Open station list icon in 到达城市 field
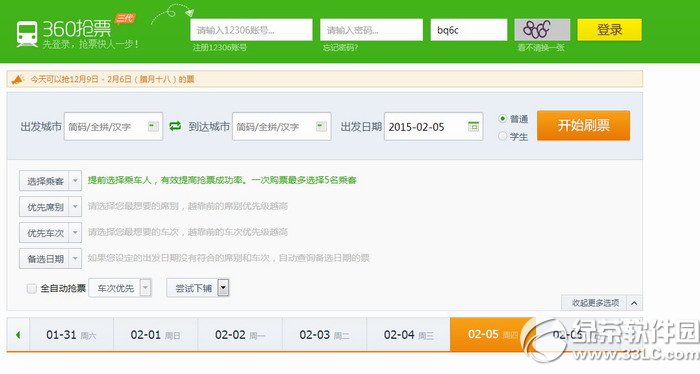This screenshot has height=374, width=700. (321, 127)
